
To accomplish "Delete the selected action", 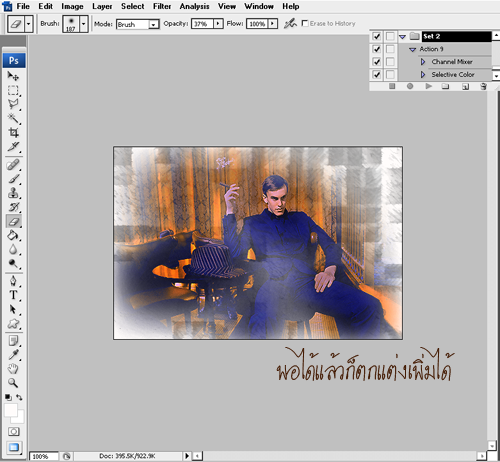I will click(483, 87).
